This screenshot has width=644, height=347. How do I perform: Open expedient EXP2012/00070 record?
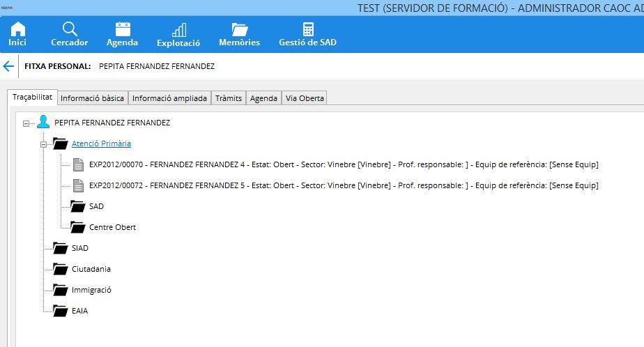point(344,164)
